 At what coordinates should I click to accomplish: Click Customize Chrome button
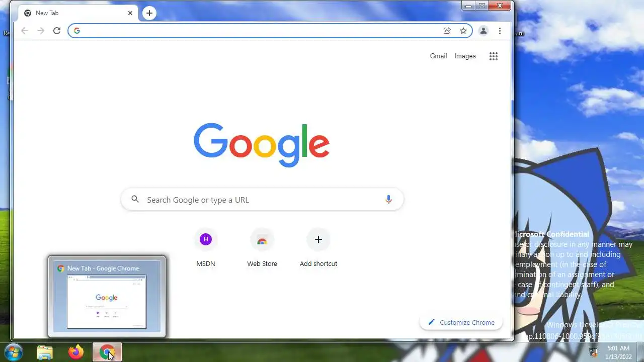tap(461, 322)
